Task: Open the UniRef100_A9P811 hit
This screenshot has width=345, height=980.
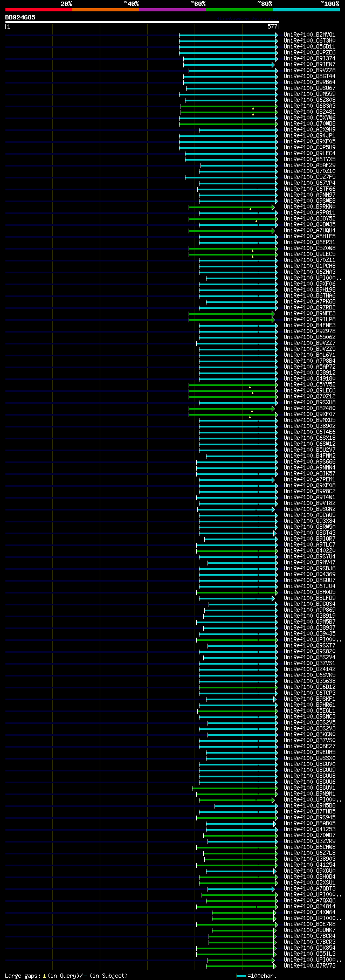Action: tap(309, 212)
